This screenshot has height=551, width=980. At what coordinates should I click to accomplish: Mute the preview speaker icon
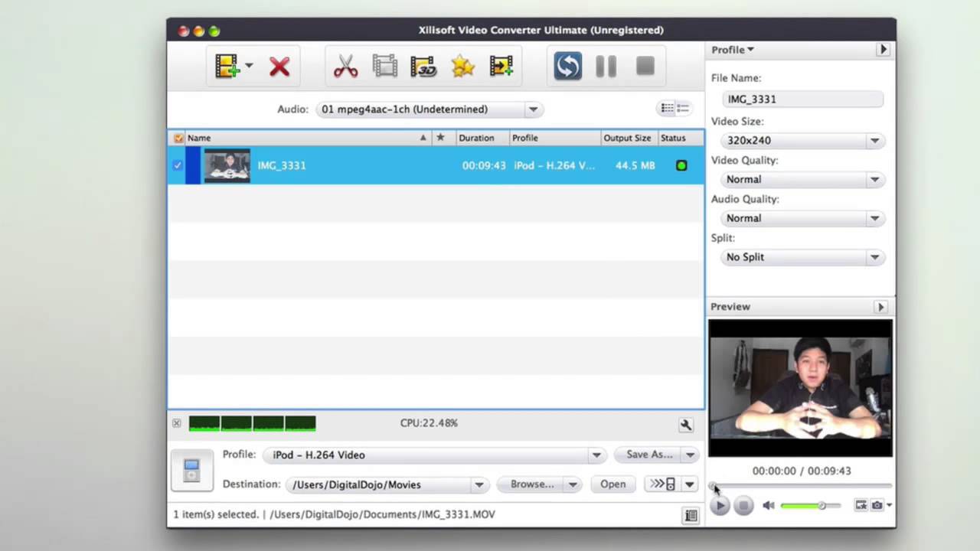[x=769, y=506]
